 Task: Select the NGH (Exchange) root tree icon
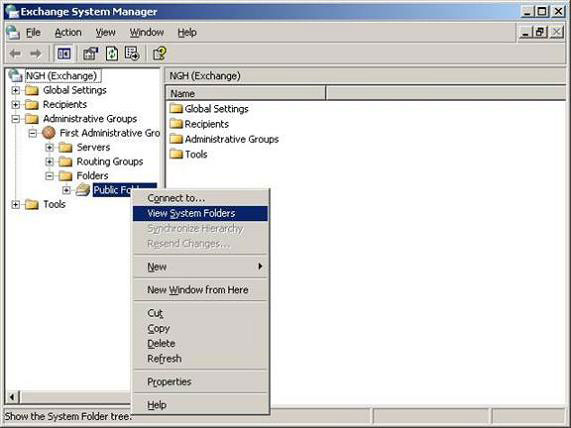pos(16,75)
